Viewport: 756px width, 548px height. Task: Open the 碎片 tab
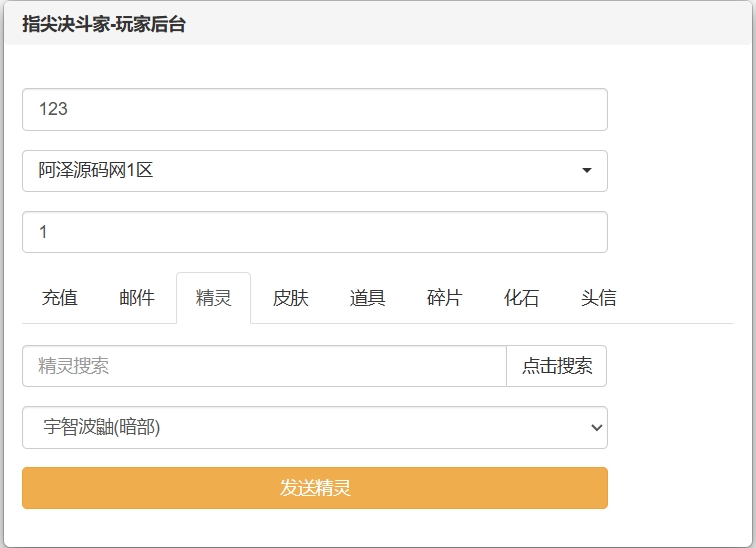[445, 298]
